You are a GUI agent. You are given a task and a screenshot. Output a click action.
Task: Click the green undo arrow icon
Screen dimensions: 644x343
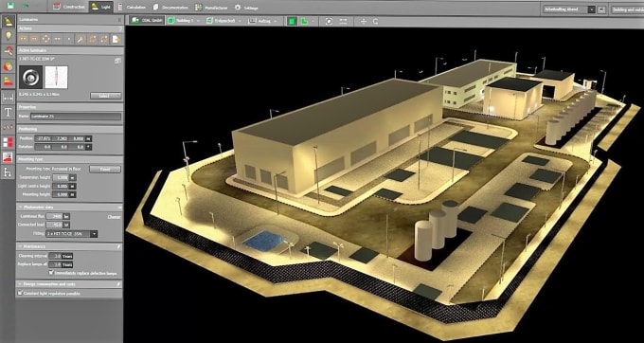pyautogui.click(x=26, y=7)
